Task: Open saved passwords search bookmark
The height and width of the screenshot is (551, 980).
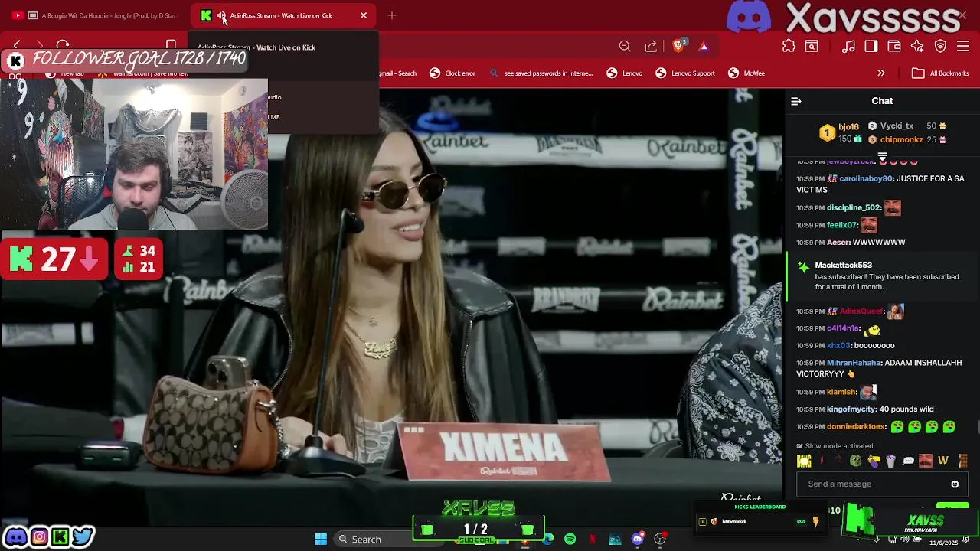Action: click(x=541, y=73)
